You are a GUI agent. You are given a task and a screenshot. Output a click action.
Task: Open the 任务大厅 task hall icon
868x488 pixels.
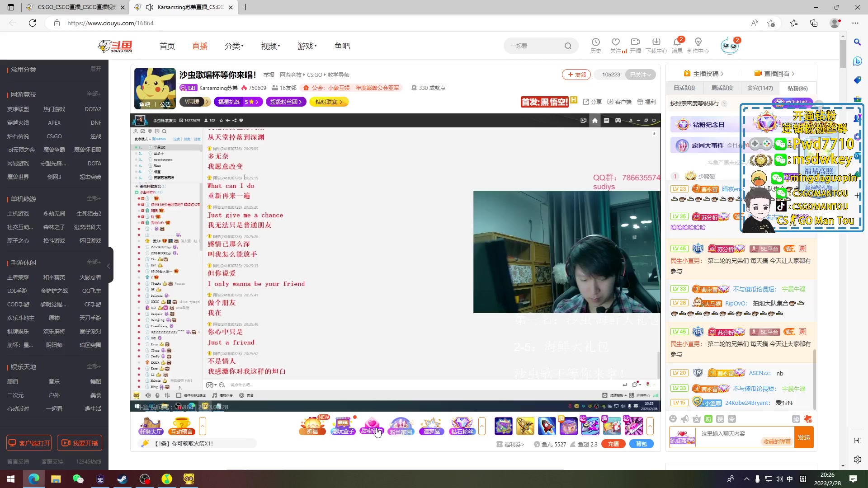coord(151,425)
